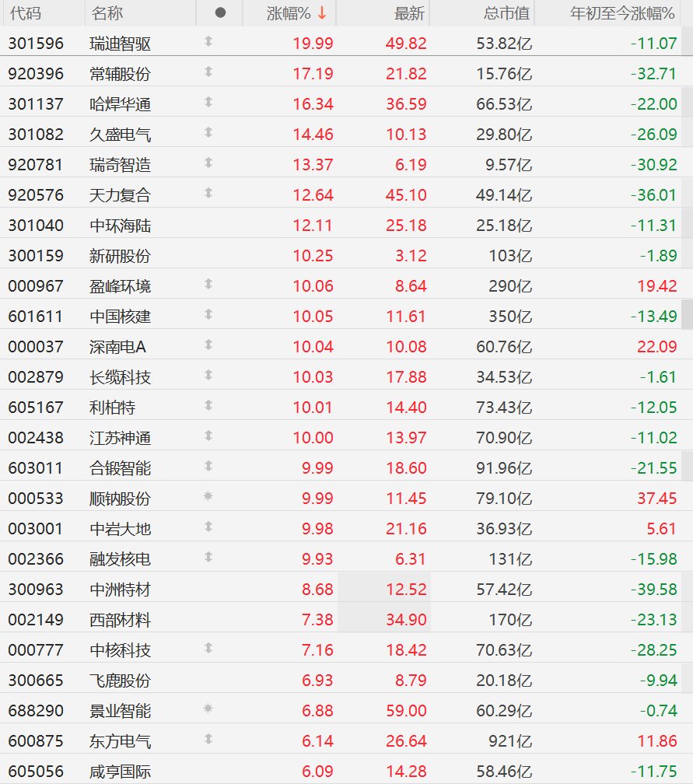Click the up-down arrow icon for 东方电气
The image size is (693, 784).
pos(208,739)
